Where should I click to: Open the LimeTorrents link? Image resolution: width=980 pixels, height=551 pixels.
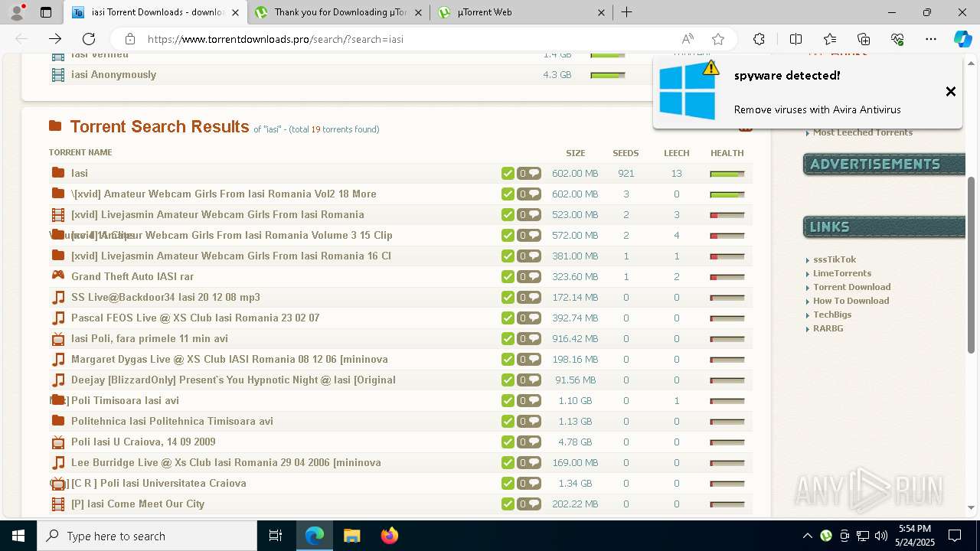click(842, 273)
